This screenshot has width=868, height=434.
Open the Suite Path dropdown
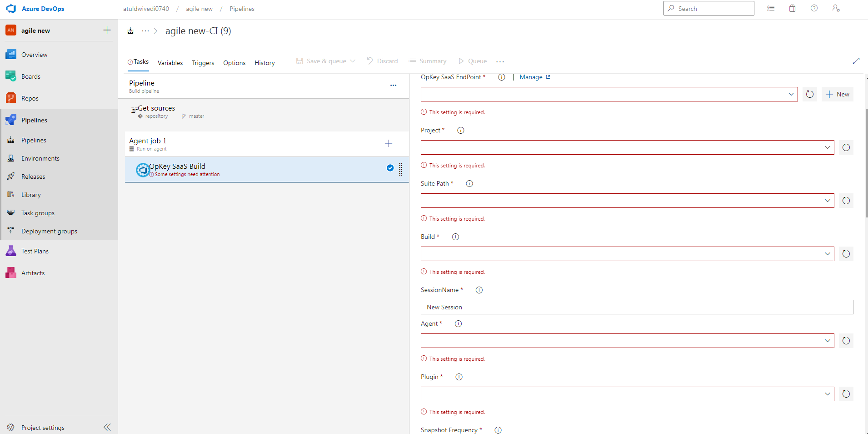[x=827, y=201]
